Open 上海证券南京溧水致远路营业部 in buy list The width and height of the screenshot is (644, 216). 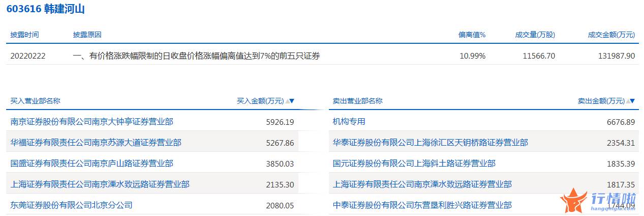100,184
